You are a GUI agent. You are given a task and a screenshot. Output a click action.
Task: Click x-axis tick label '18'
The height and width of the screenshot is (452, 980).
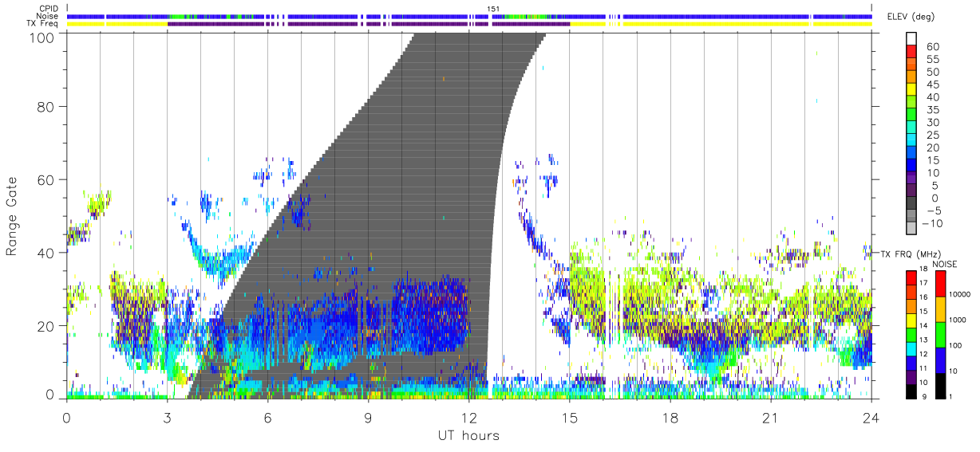[670, 418]
